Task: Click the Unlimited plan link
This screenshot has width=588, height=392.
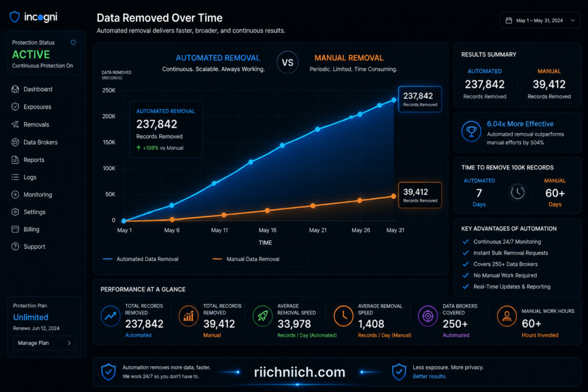Action: [x=31, y=317]
